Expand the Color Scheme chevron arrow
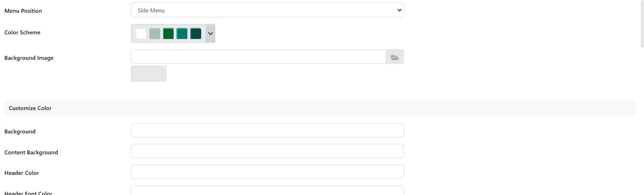Viewport: 644px width, 195px height. pyautogui.click(x=210, y=34)
